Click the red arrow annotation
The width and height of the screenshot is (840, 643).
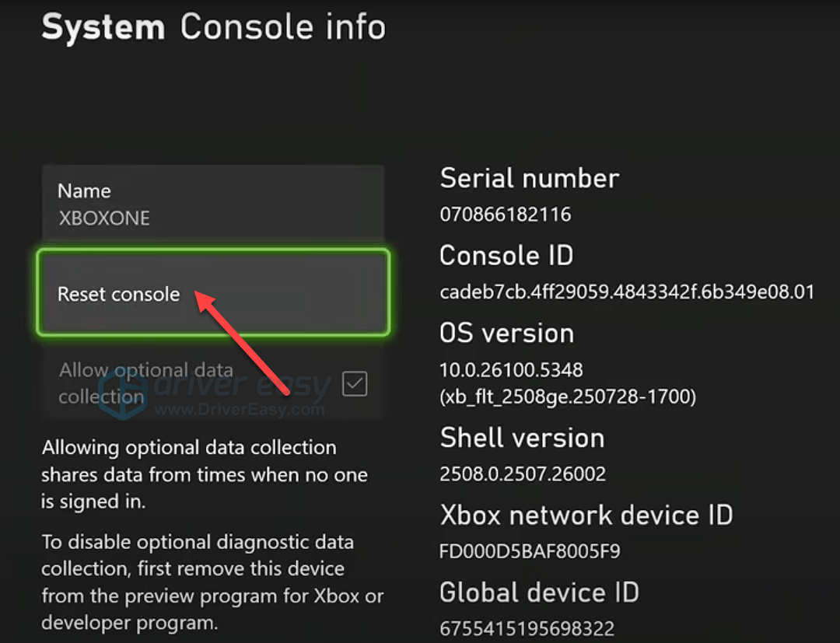click(242, 342)
